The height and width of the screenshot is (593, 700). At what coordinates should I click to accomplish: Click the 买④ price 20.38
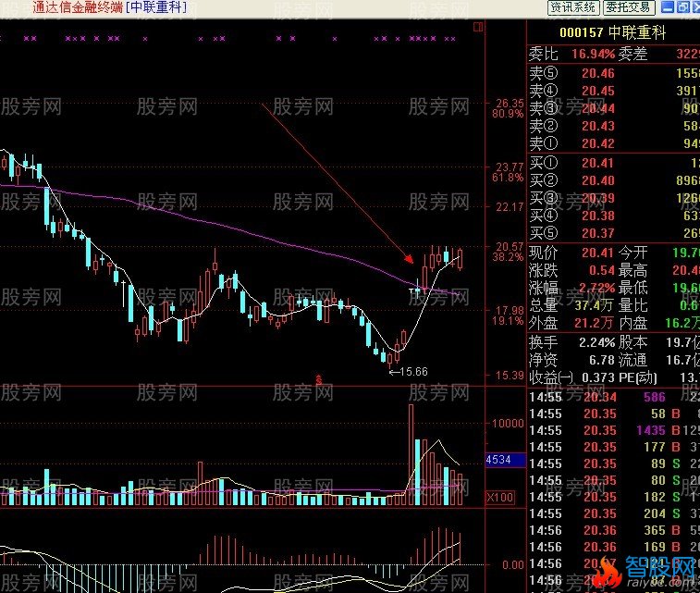pos(598,216)
